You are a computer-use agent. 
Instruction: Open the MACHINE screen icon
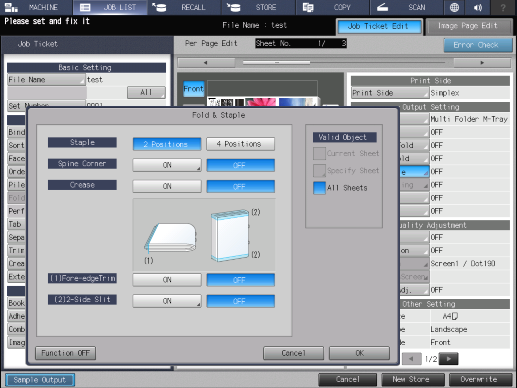[11, 7]
